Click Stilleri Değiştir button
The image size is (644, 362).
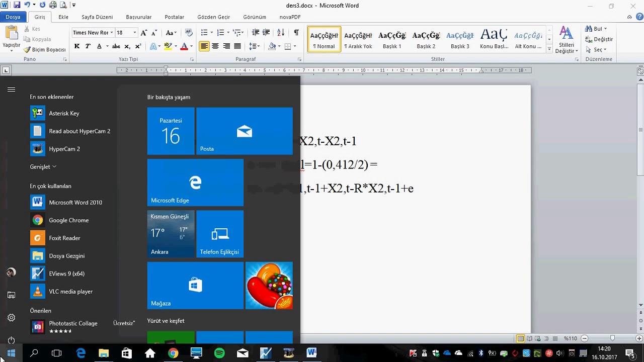567,40
